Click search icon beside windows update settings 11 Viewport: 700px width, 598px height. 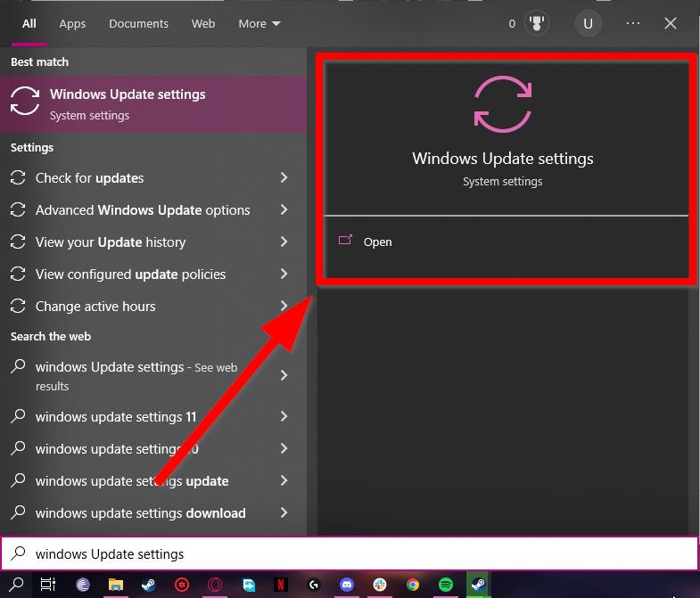tap(18, 416)
